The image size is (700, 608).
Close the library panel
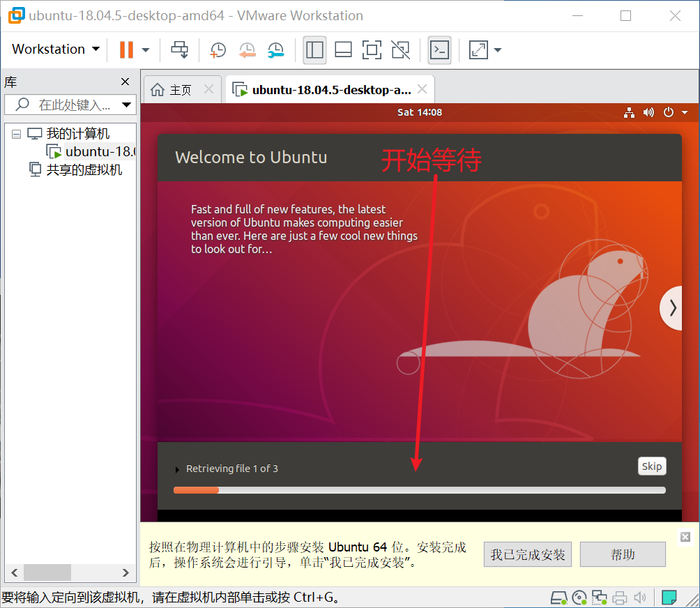point(125,82)
